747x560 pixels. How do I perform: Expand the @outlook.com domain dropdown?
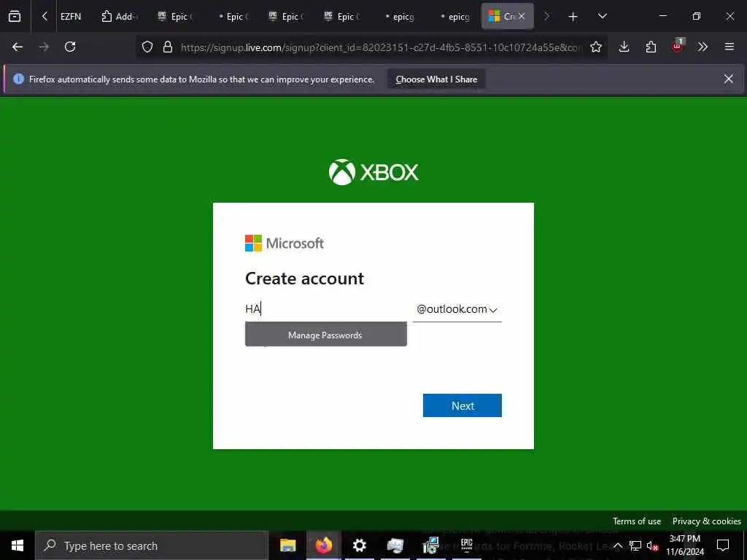[x=457, y=309]
